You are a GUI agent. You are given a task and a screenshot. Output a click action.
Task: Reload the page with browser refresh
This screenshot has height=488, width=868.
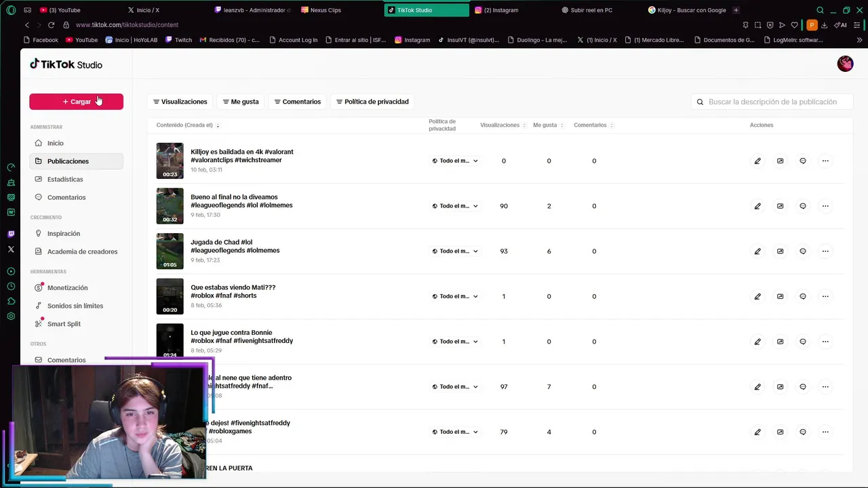51,25
